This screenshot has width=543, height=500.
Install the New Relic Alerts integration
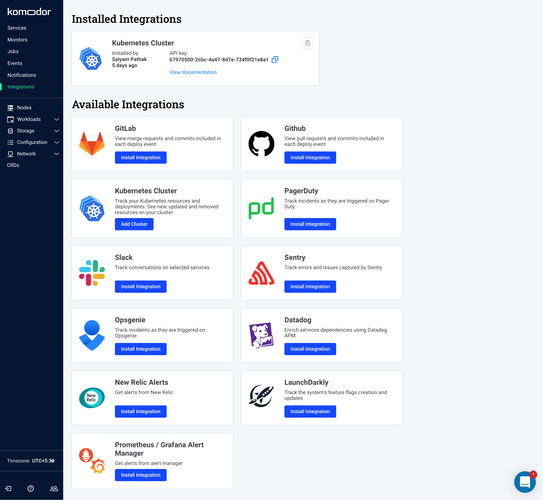141,411
